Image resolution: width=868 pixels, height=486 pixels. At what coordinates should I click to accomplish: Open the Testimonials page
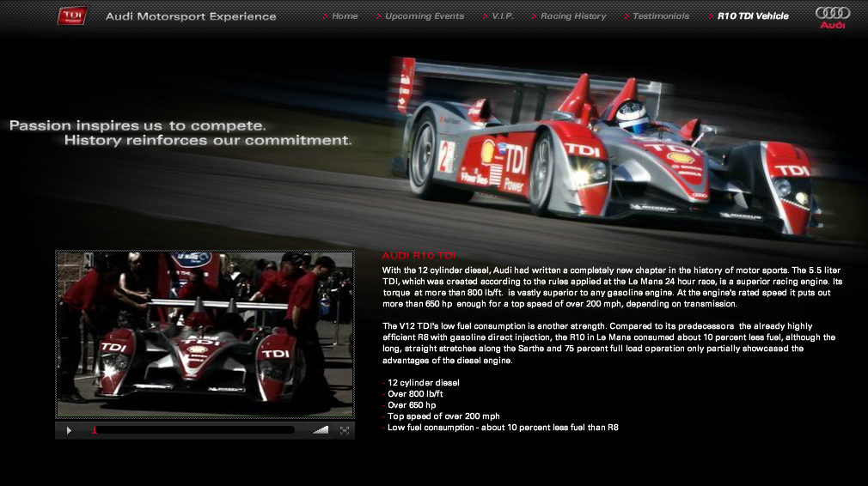tap(660, 16)
